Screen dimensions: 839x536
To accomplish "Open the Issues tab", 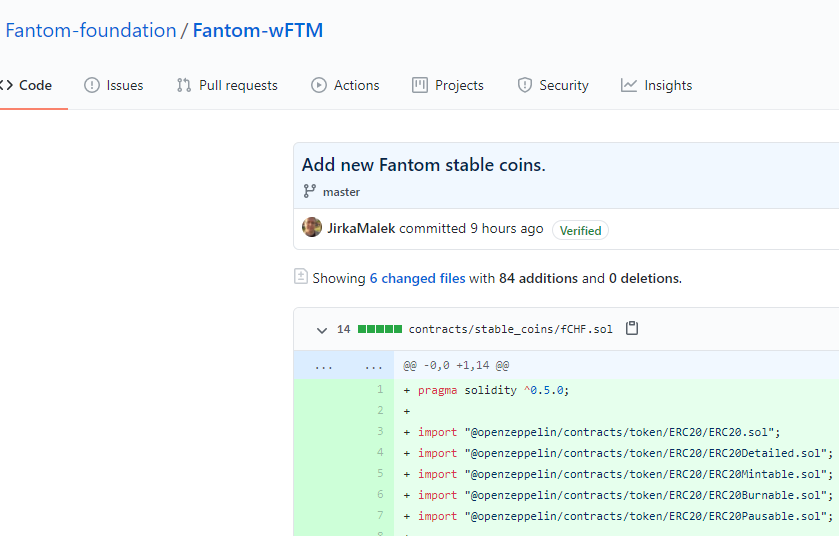I will pyautogui.click(x=113, y=86).
